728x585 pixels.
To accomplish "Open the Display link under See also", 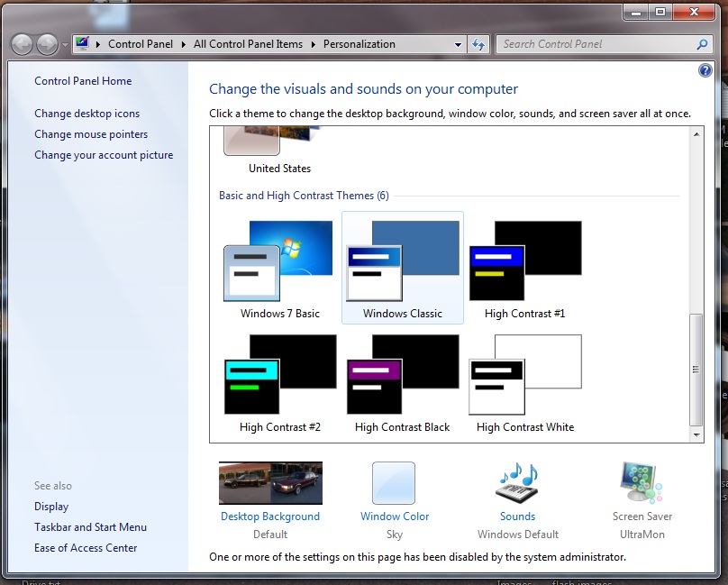I will [x=51, y=507].
